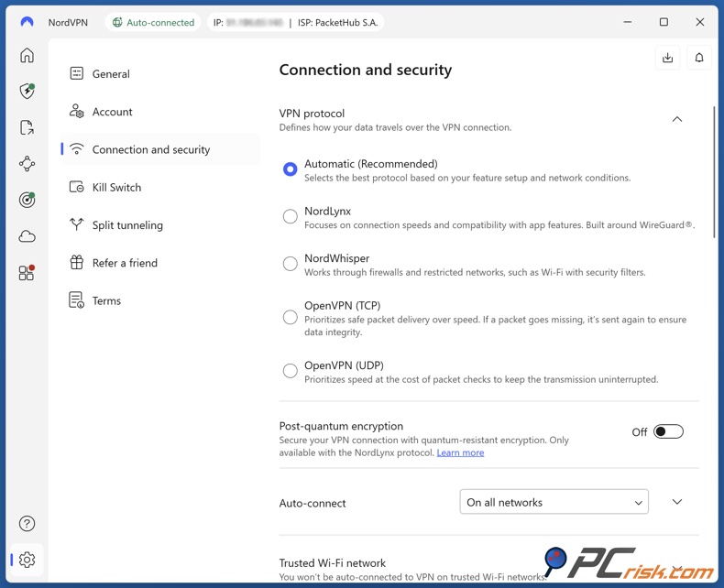724x588 pixels.
Task: Open the Home icon in sidebar
Action: [x=27, y=56]
